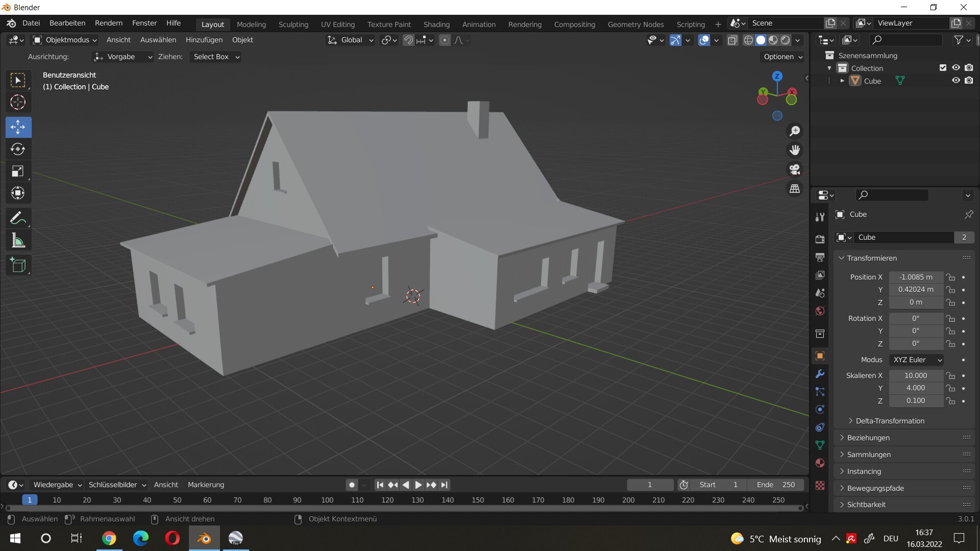Open the Wiedergabe playback menu
Viewport: 980px width, 551px height.
[57, 485]
